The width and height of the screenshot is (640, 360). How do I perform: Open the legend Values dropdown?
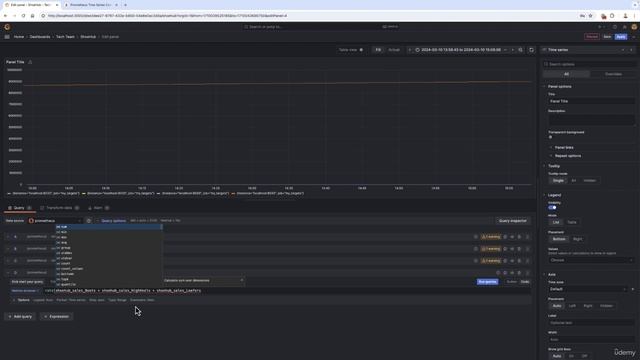point(591,260)
